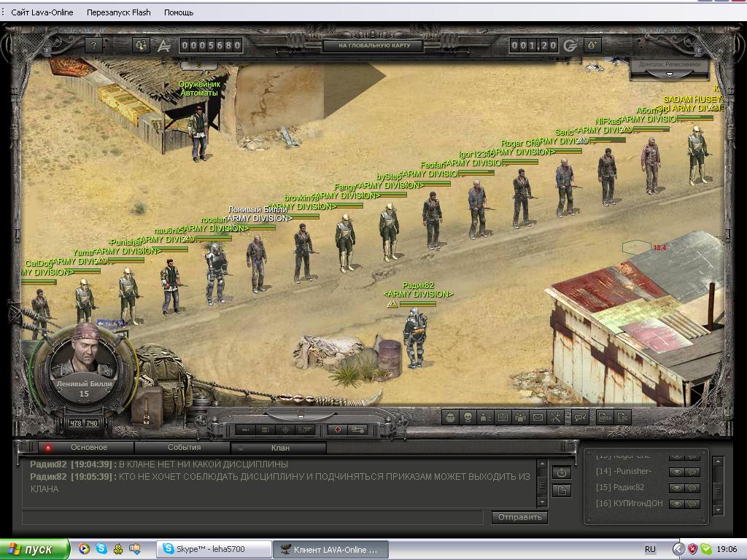Open the Skype quick launch icon
This screenshot has width=747, height=560.
(101, 549)
